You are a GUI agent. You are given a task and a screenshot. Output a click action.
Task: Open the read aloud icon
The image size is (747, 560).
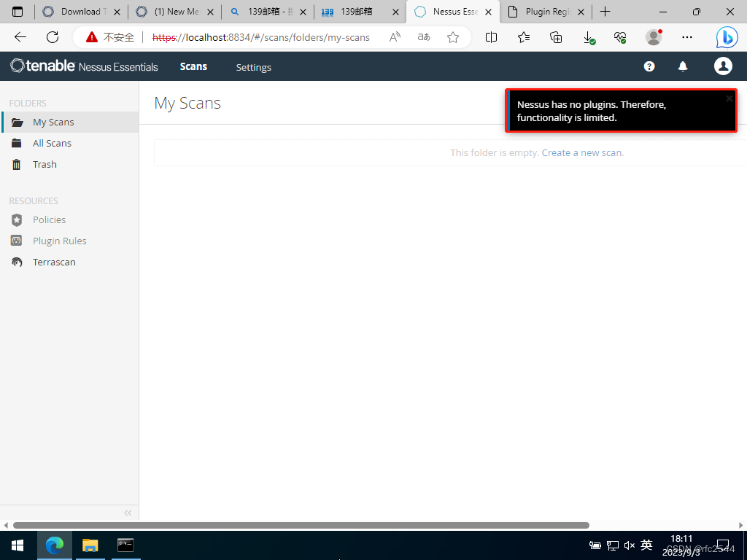(x=395, y=37)
